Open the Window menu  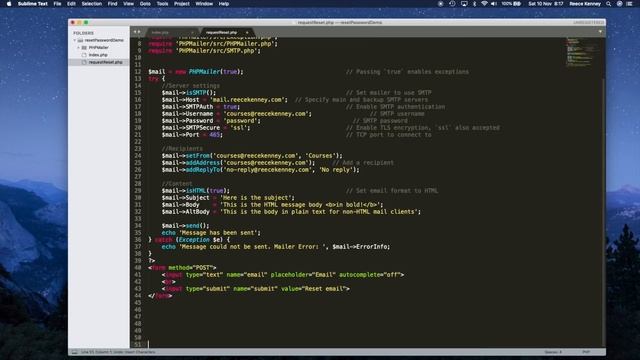point(204,4)
